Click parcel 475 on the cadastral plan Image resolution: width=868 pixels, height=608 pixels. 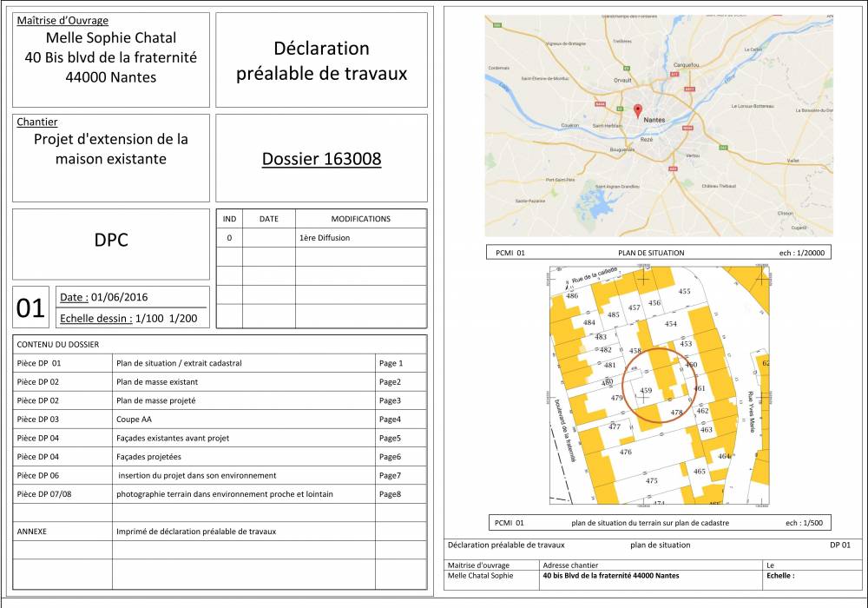(652, 480)
